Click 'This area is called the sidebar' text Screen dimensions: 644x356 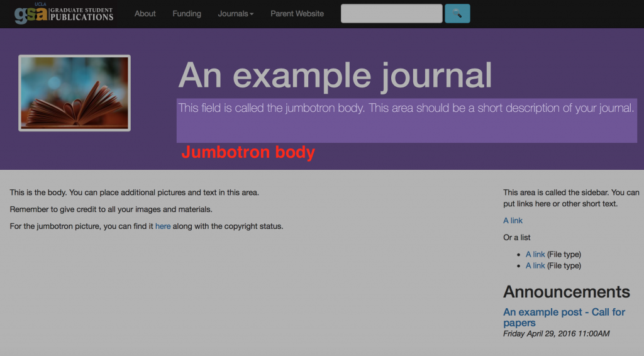[571, 198]
